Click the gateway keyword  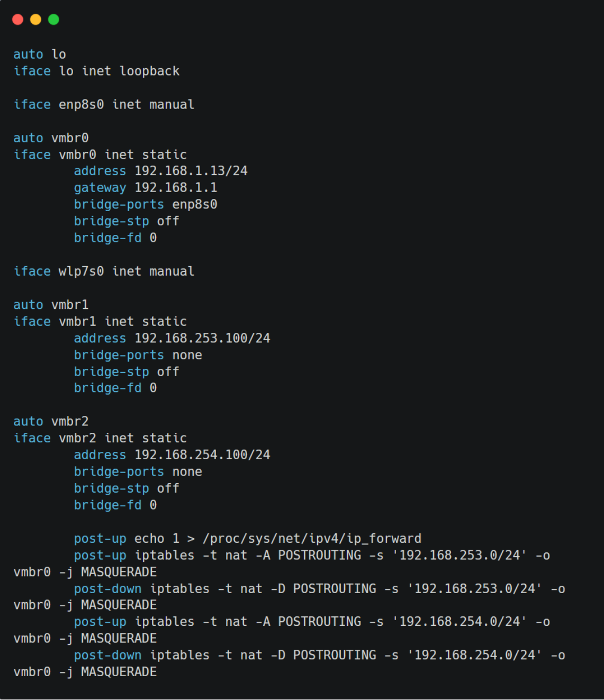100,188
